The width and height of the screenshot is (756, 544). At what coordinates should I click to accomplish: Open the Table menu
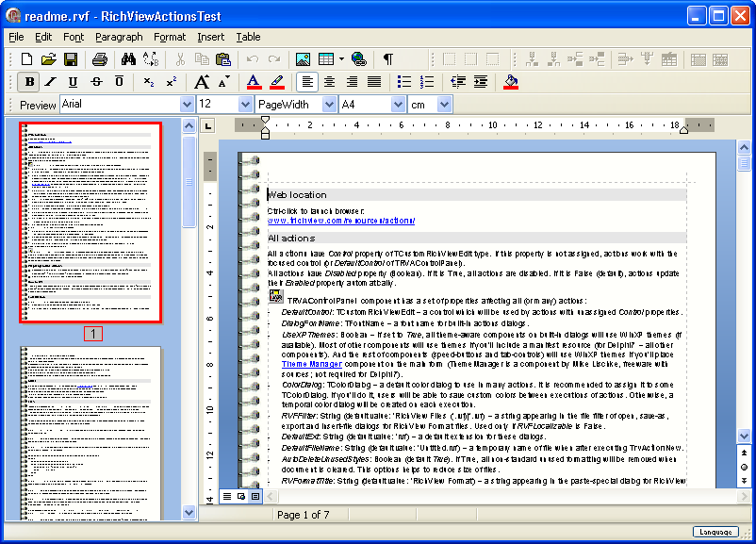pos(248,37)
